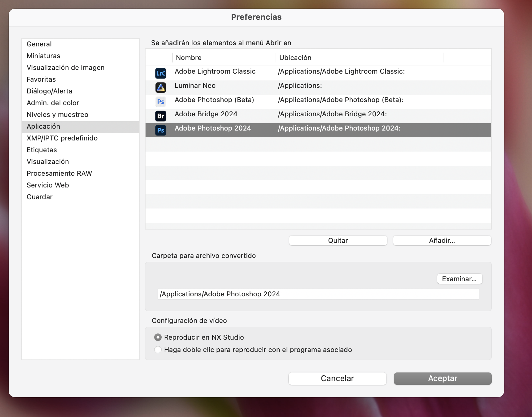Open the General preferences section
Screen dimensions: 532x417
coord(81,44)
